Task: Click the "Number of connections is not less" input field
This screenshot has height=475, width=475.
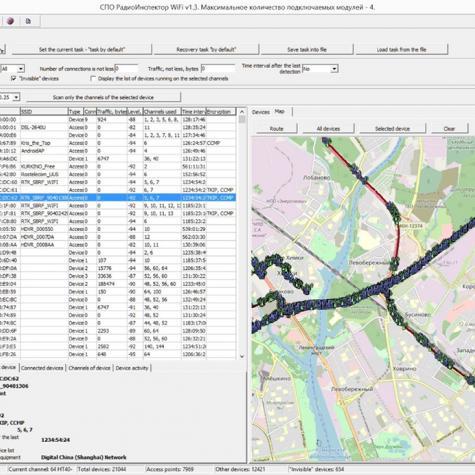Action: (126, 69)
